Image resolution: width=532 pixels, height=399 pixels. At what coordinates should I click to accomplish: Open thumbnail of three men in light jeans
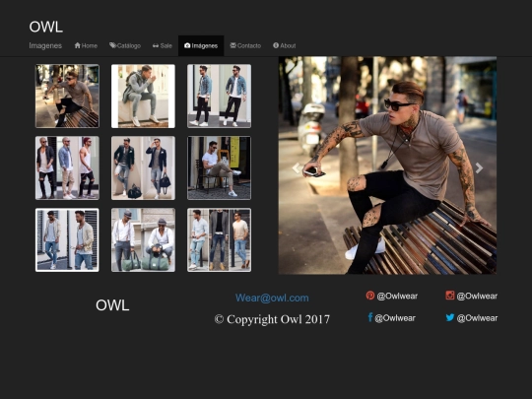click(219, 239)
